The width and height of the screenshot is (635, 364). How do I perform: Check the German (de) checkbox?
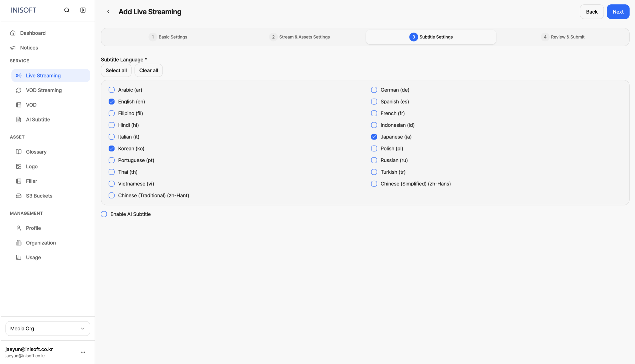click(374, 90)
